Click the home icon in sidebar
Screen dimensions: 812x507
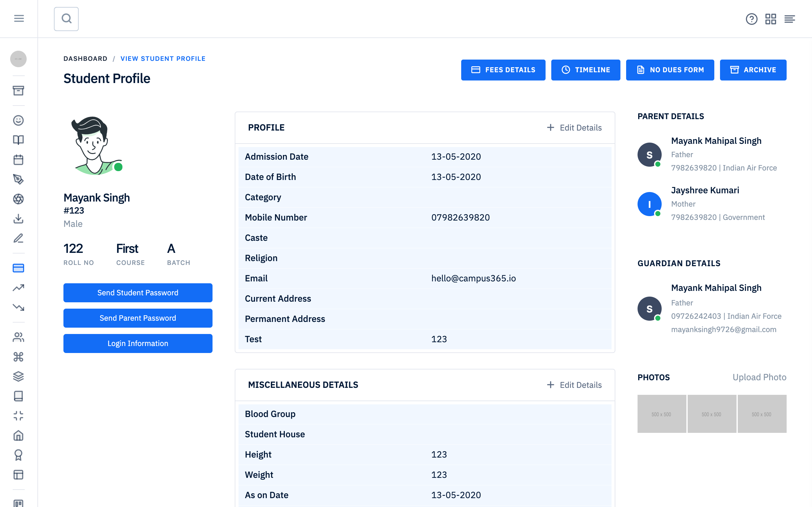[x=18, y=435]
